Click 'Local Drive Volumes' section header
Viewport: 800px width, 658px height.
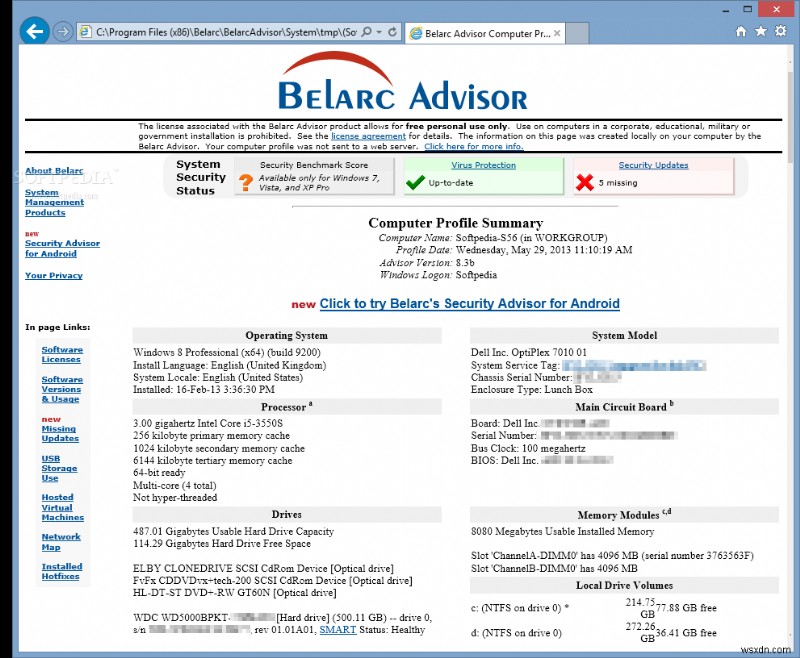tap(624, 585)
